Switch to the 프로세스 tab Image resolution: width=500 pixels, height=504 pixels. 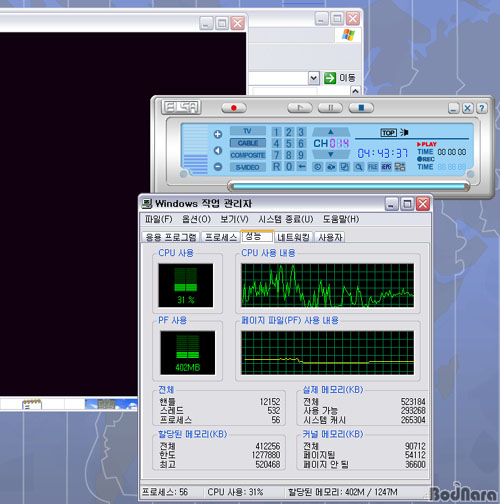point(221,237)
